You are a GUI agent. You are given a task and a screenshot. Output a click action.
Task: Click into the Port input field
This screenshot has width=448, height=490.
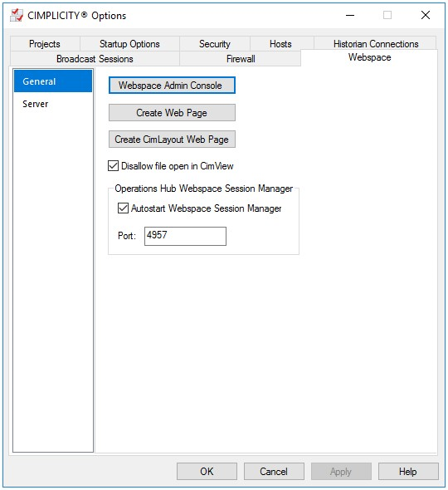click(185, 236)
